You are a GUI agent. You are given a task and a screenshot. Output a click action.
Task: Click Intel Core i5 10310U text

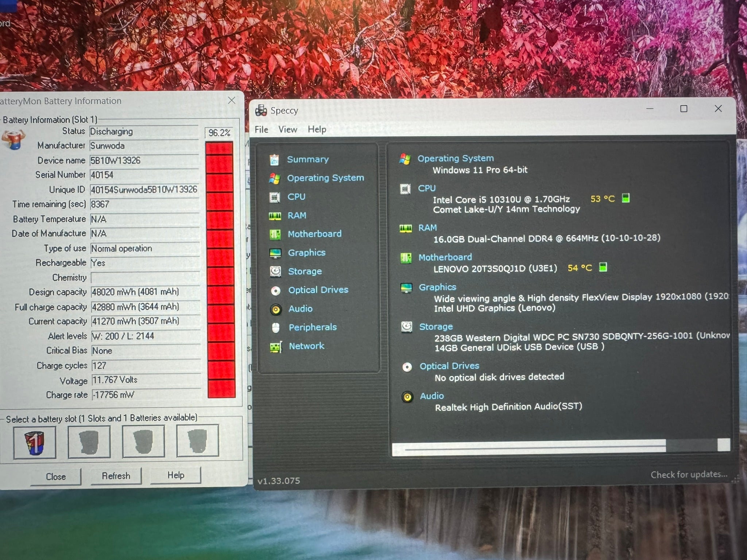click(x=501, y=199)
